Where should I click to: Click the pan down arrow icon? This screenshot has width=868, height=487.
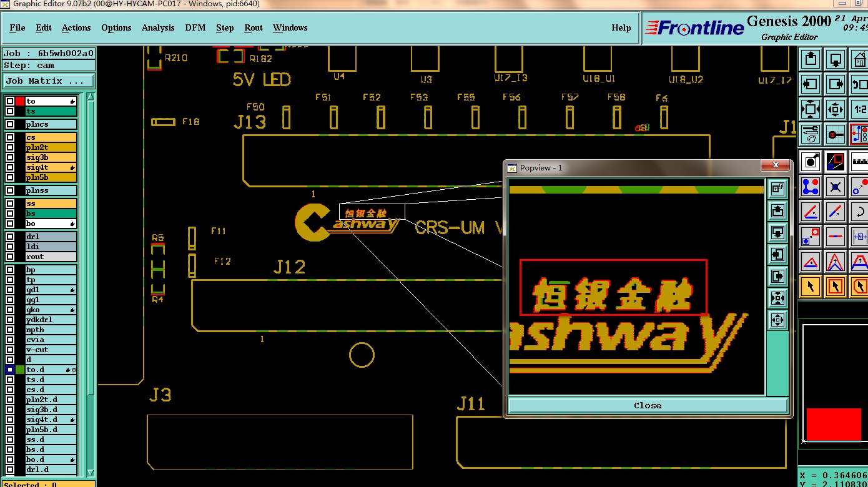836,59
